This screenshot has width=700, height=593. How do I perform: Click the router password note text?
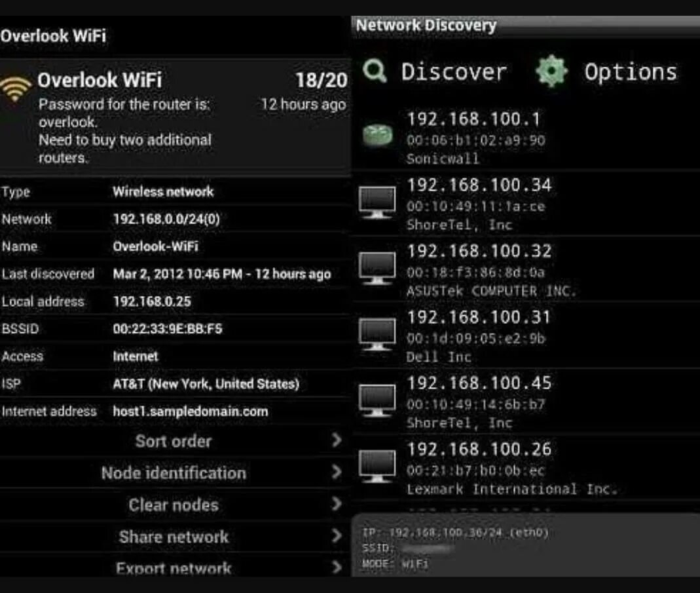(126, 131)
